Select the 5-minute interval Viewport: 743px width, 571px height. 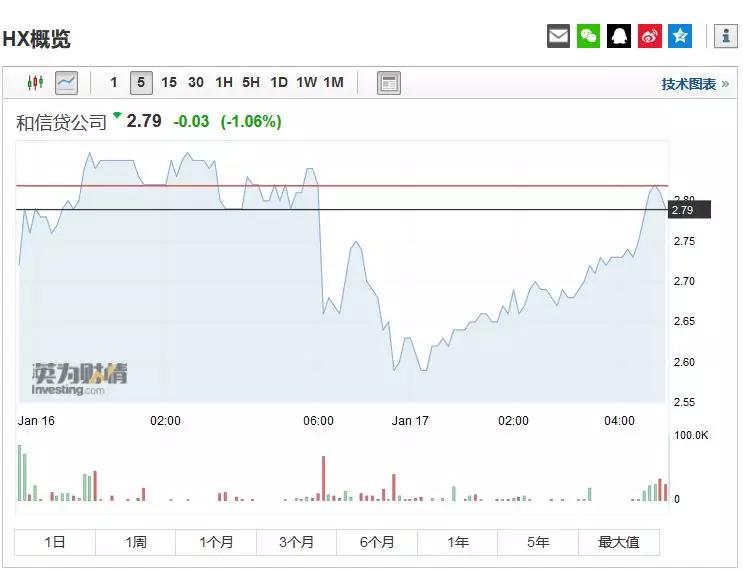pyautogui.click(x=141, y=83)
